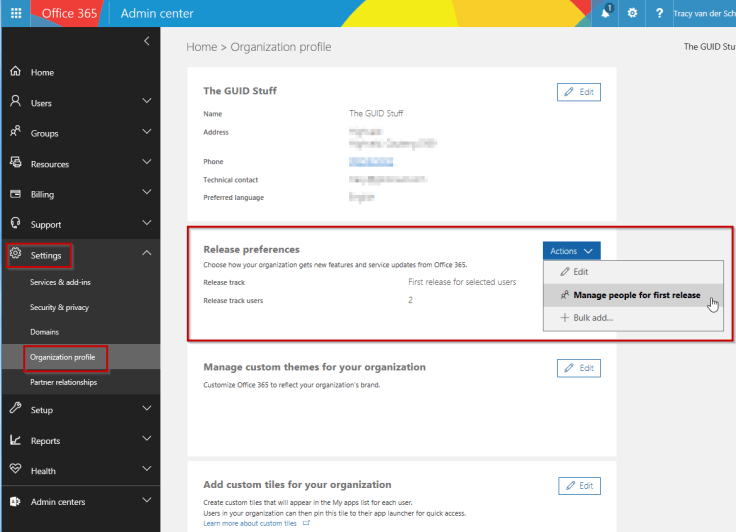
Task: Click the help question mark icon
Action: 659,13
